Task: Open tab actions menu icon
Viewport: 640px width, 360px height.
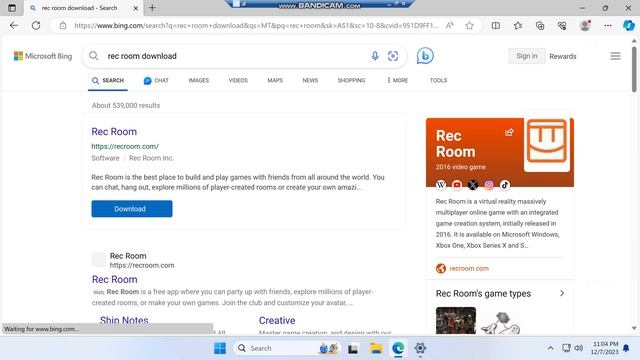Action: (x=12, y=8)
